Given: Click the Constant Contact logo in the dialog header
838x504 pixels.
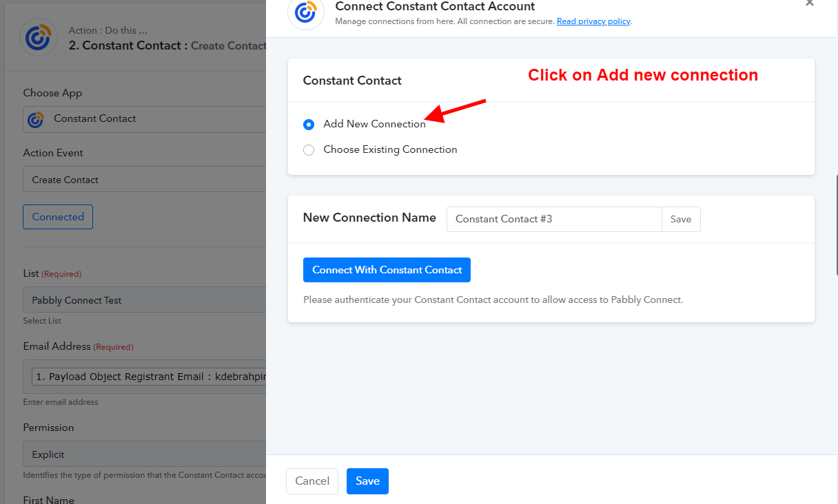Looking at the screenshot, I should click(x=306, y=12).
